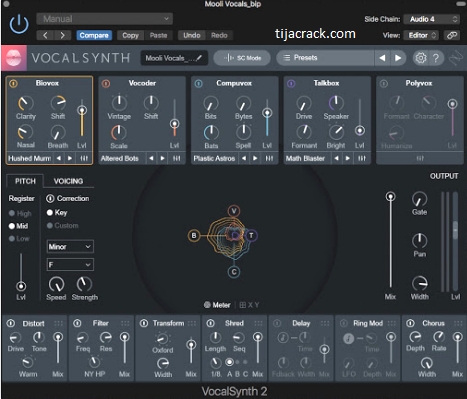Grab the Filter effect reorder handle
467x399 pixels.
pos(125,323)
